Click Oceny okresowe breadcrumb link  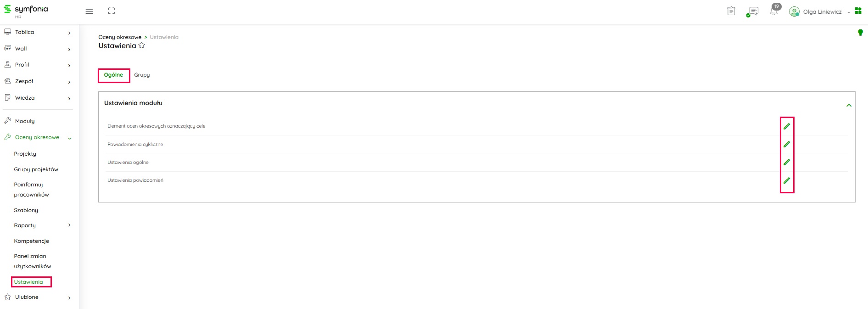tap(120, 37)
